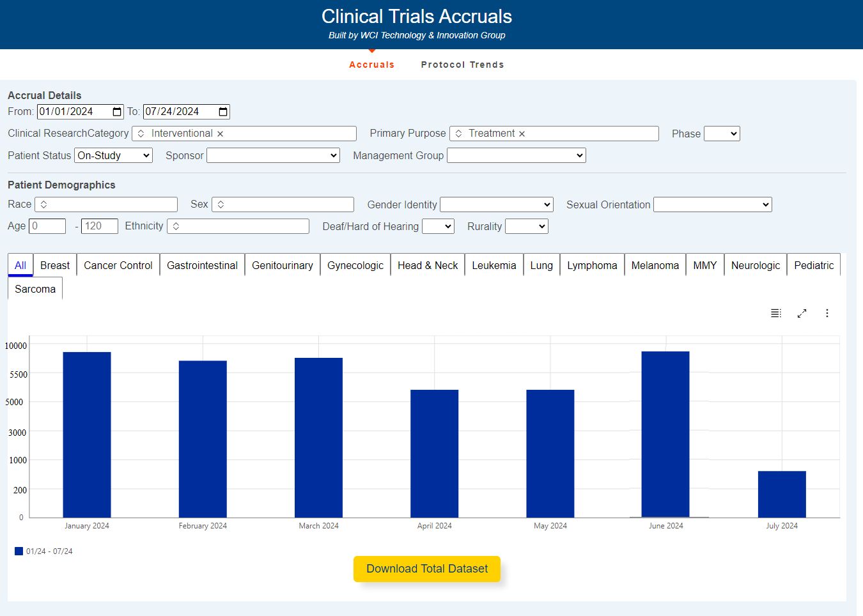Open the Management Group dropdown
This screenshot has height=616, width=863.
[x=516, y=155]
